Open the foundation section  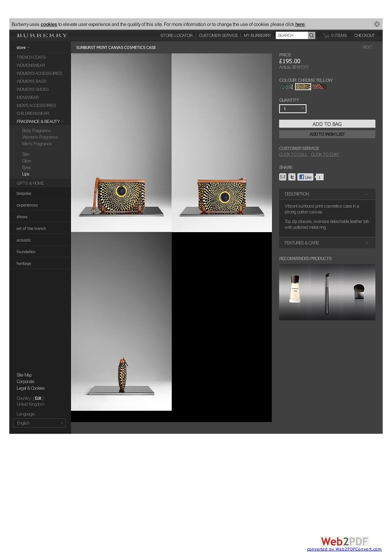[x=26, y=252]
